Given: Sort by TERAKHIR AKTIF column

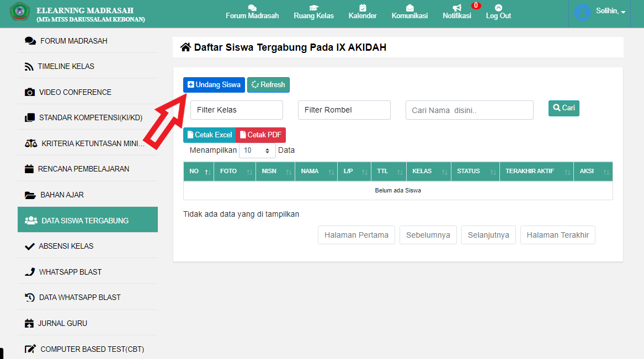Looking at the screenshot, I should (536, 172).
